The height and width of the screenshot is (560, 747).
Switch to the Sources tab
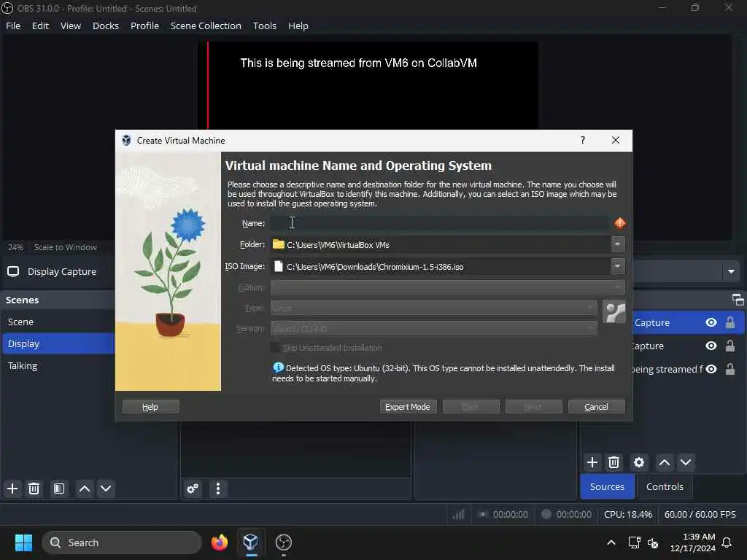pyautogui.click(x=607, y=486)
